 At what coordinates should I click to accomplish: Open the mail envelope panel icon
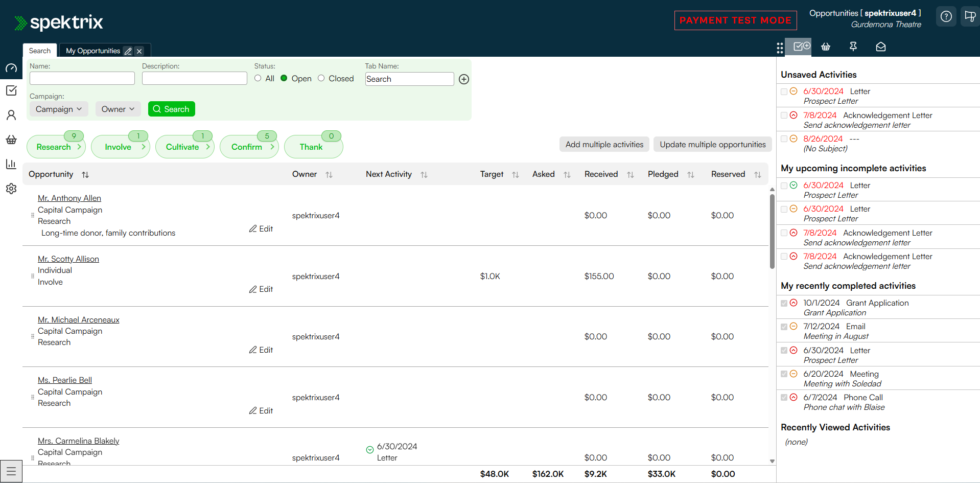click(881, 47)
